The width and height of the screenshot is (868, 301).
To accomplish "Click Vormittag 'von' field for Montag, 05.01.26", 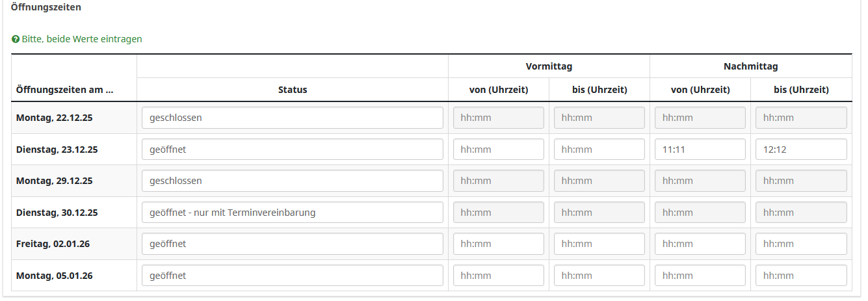I will (x=498, y=276).
